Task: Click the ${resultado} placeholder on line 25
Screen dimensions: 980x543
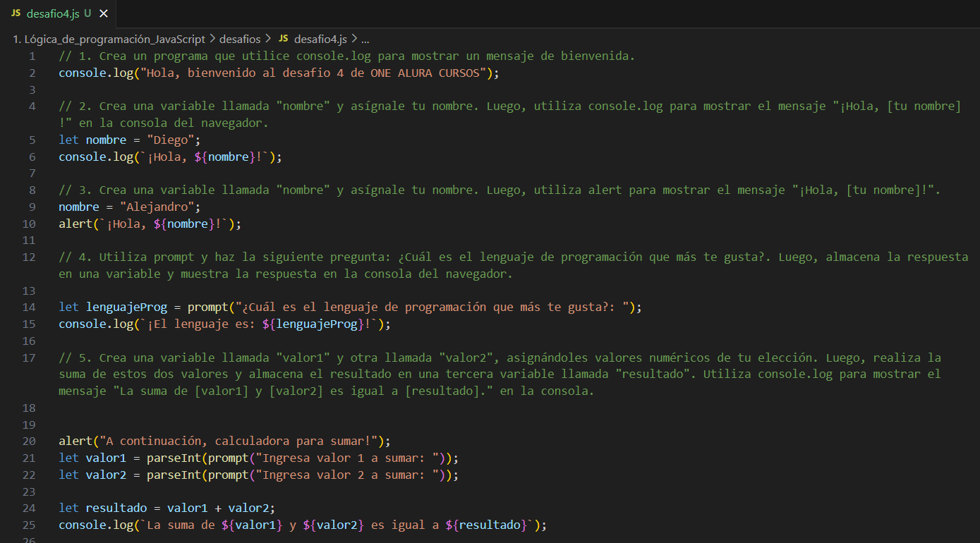Action: 487,525
